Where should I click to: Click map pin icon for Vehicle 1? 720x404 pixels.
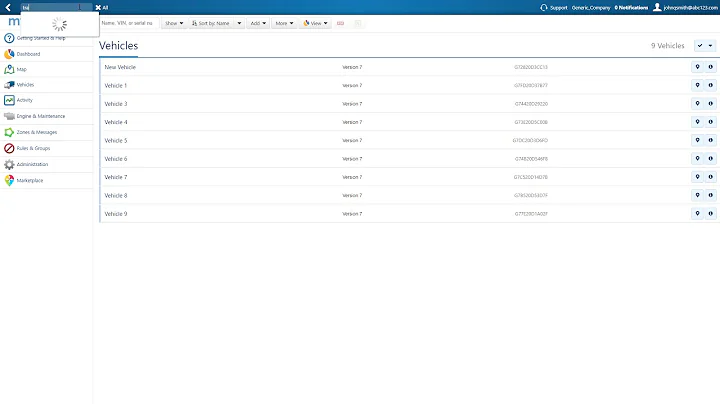pyautogui.click(x=697, y=85)
